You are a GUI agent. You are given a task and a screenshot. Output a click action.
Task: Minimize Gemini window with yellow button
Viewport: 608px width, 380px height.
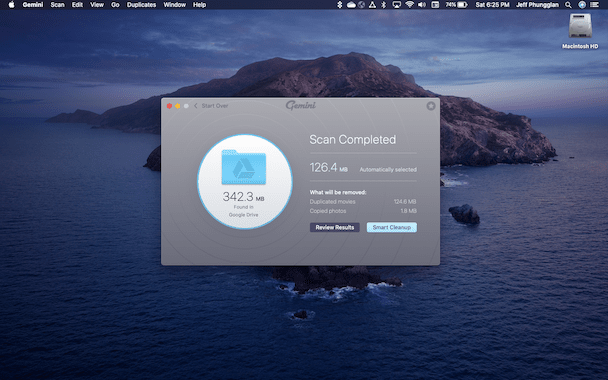pos(178,106)
